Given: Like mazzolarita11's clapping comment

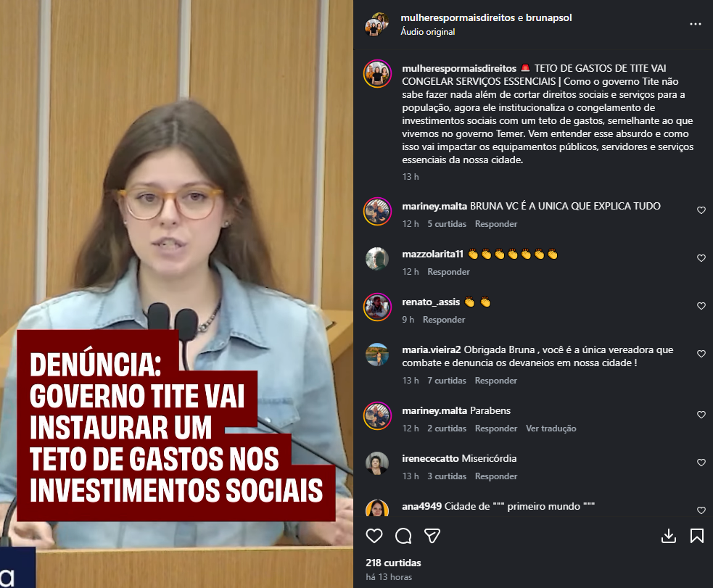Looking at the screenshot, I should click(x=701, y=258).
